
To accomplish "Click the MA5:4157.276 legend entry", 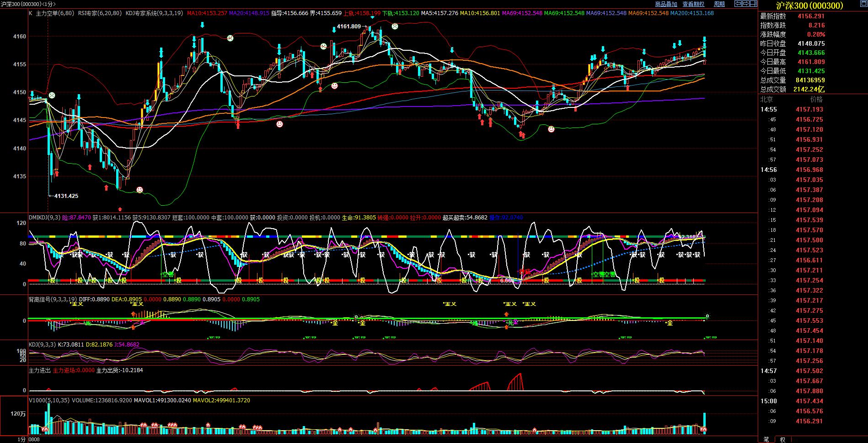I will pos(439,13).
